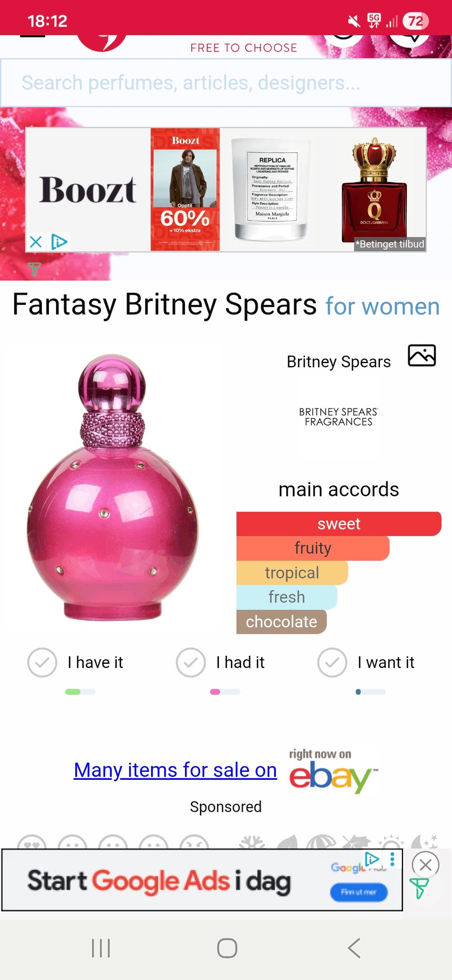Viewport: 452px width, 980px height.
Task: Tap 'Finn ut mer' in Google ad
Action: click(359, 892)
